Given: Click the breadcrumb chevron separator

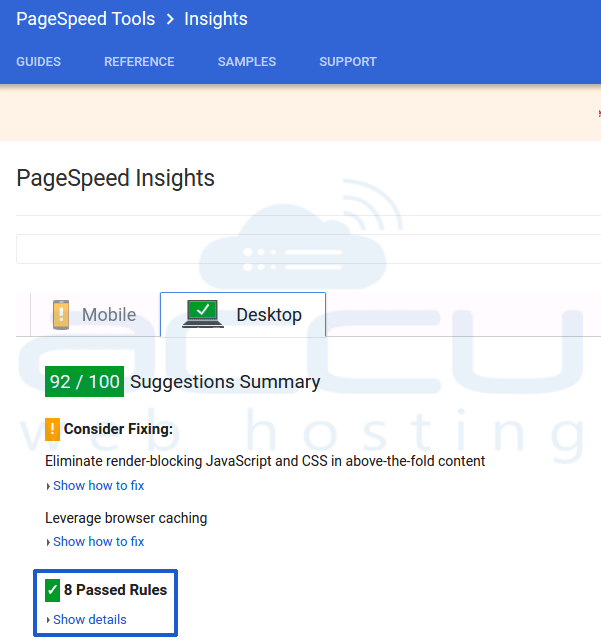Looking at the screenshot, I should pyautogui.click(x=170, y=19).
